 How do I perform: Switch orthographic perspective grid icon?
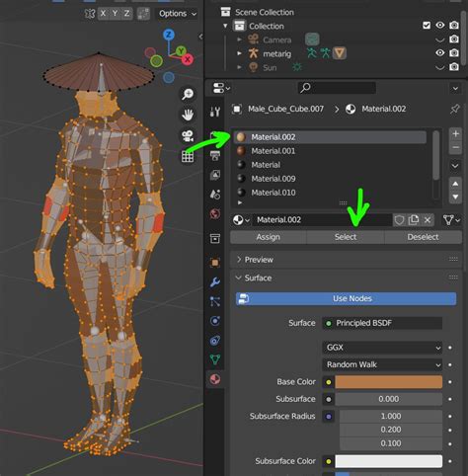click(x=188, y=156)
